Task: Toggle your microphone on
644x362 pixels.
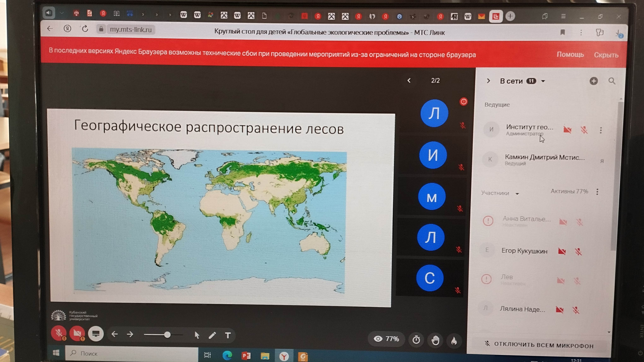Action: coord(59,333)
